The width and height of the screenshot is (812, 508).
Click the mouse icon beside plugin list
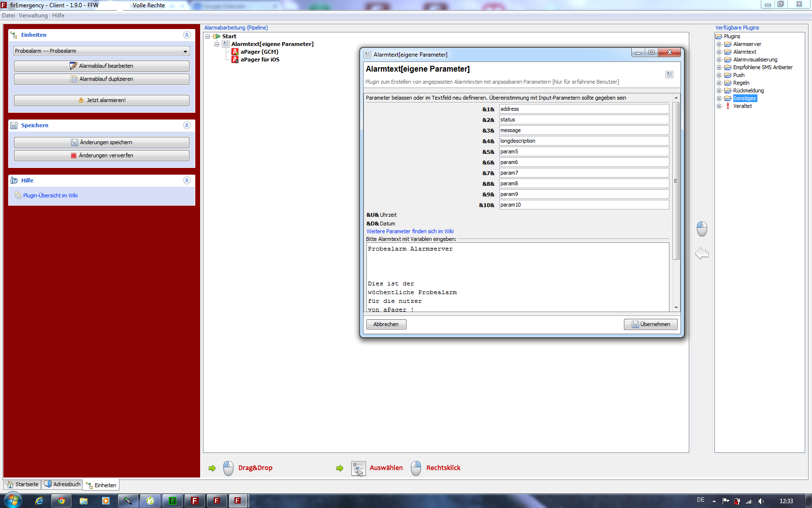(x=702, y=228)
